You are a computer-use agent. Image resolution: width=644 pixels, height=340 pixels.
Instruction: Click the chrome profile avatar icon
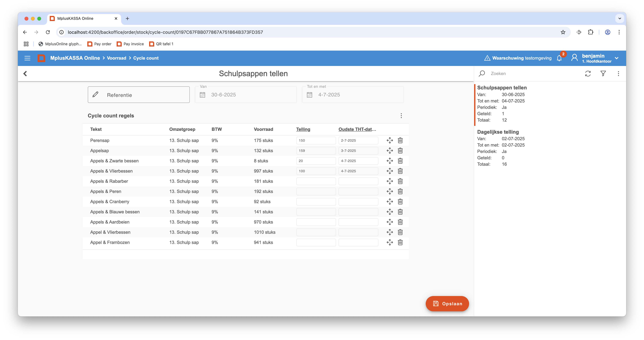608,32
